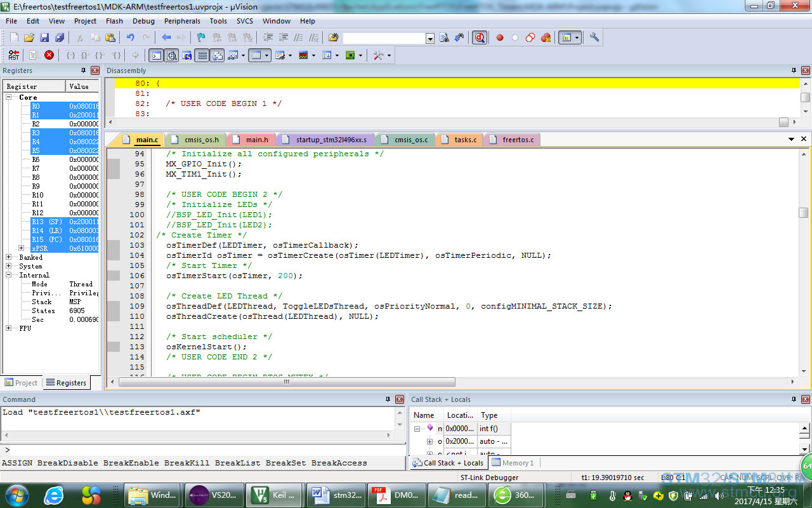The image size is (812, 508).
Task: Click the Find in Files icon
Action: pos(334,37)
